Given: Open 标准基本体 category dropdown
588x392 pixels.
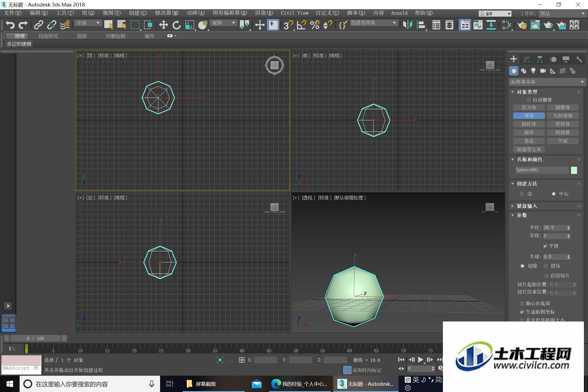Looking at the screenshot, I should coord(547,82).
